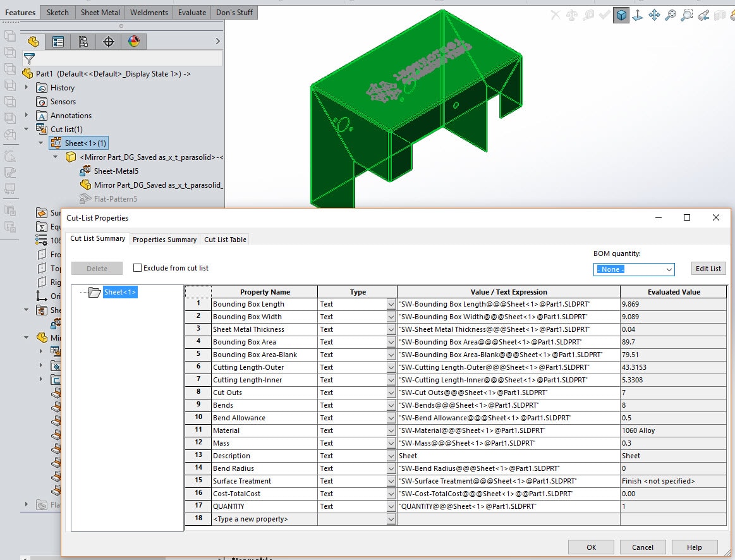Image resolution: width=735 pixels, height=560 pixels.
Task: Select row number 10 header
Action: click(x=198, y=417)
